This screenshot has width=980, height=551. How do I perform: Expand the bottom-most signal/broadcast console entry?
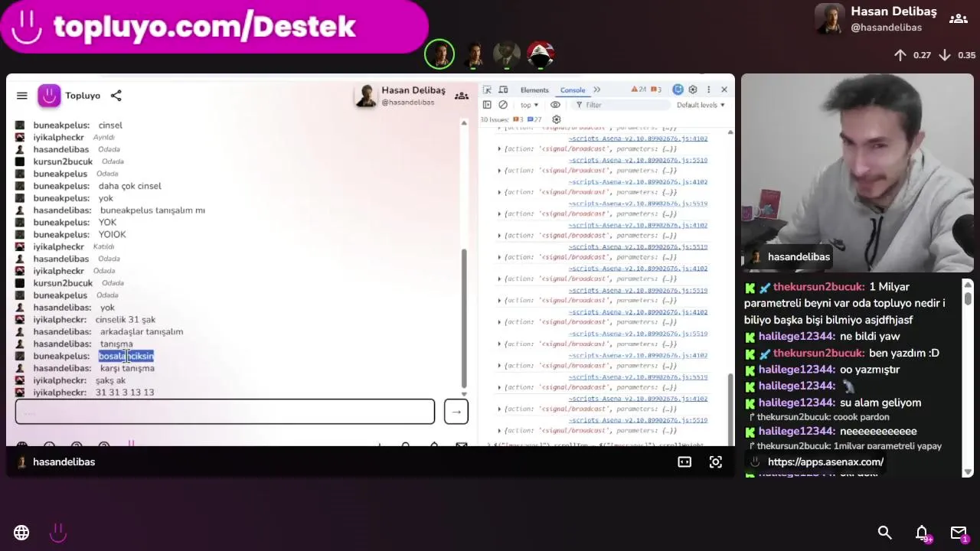(x=499, y=430)
